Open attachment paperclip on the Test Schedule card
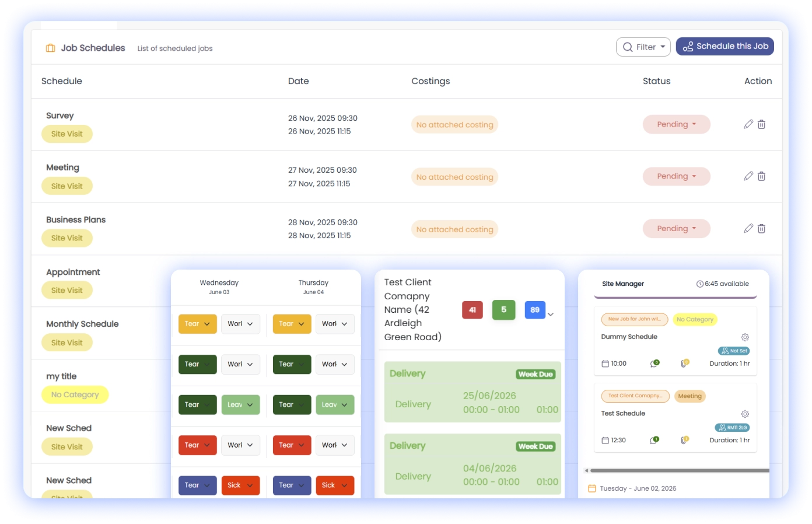The height and width of the screenshot is (524, 812). (685, 440)
